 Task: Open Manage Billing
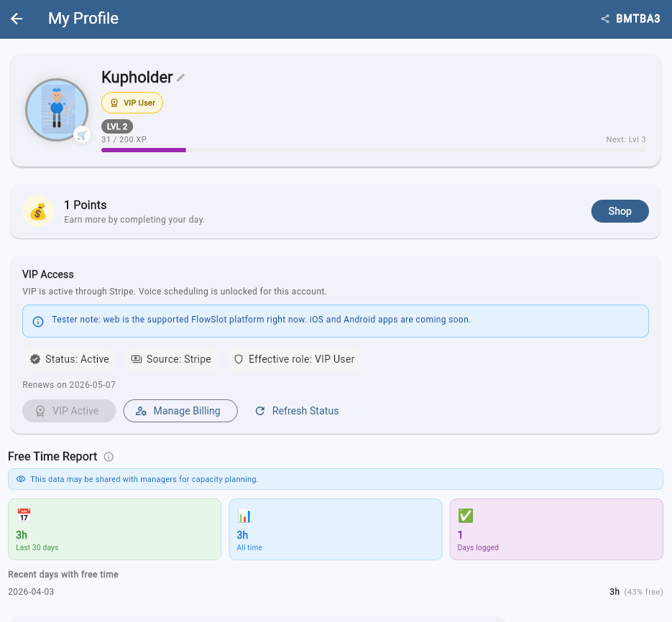point(180,410)
